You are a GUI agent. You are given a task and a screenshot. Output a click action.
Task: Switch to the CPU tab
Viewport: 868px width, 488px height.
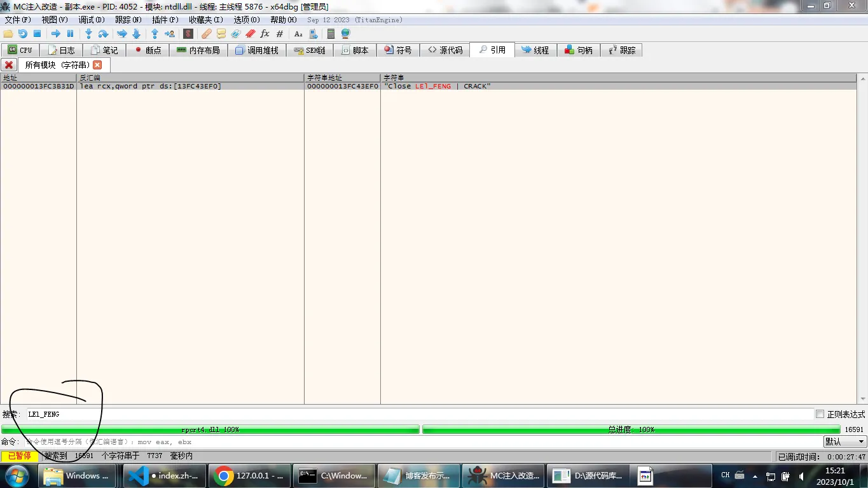(20, 50)
